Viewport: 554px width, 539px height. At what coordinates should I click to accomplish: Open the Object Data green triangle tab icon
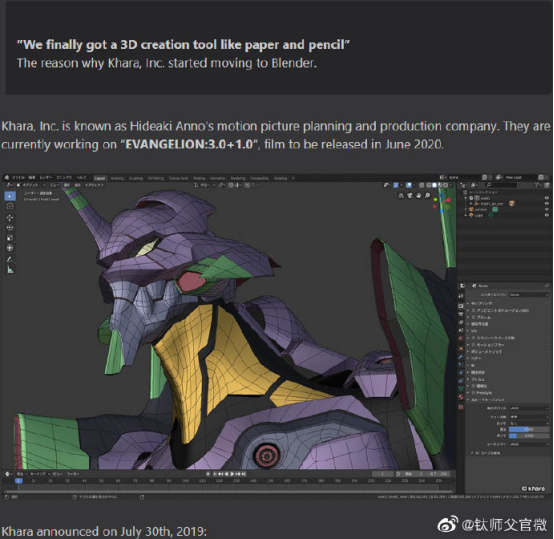pos(461,388)
